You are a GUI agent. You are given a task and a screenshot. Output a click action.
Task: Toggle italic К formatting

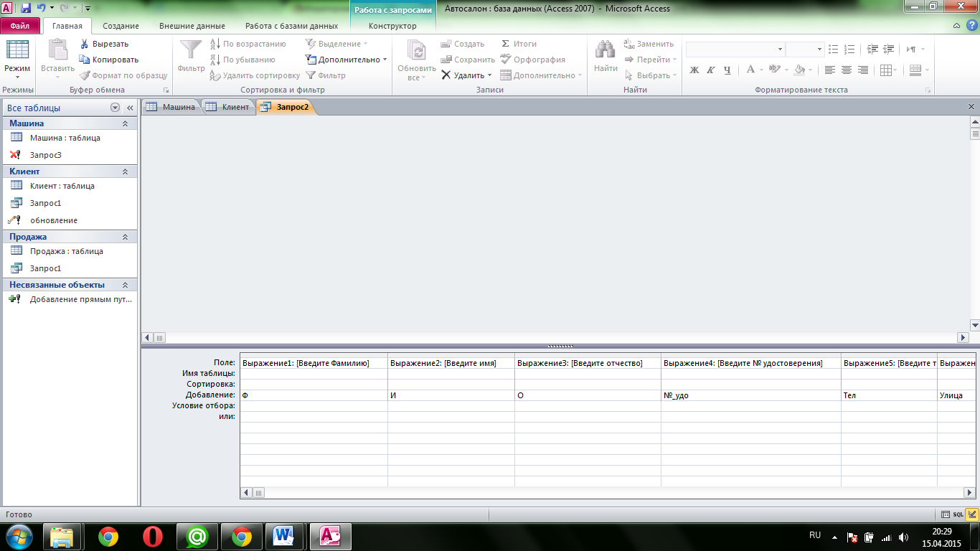point(710,70)
